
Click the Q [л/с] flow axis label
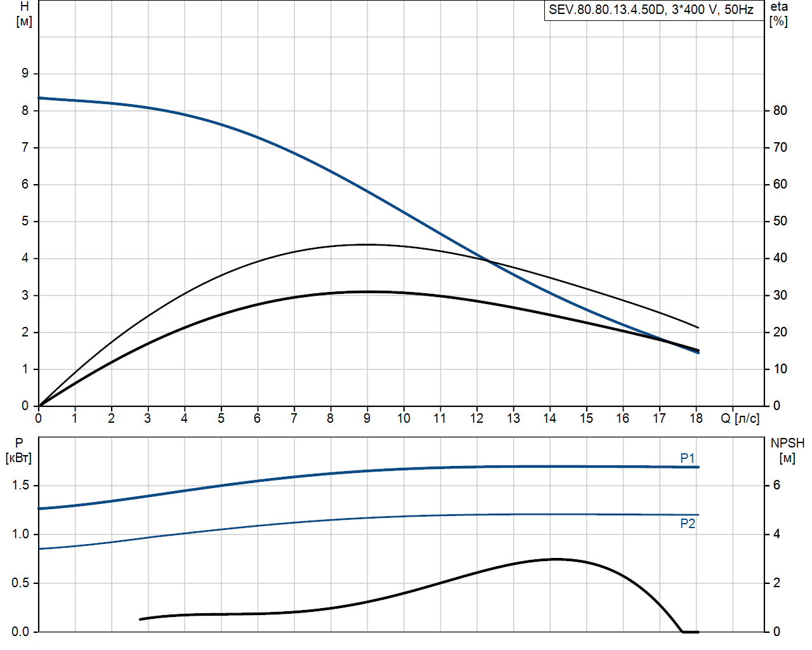(x=740, y=418)
